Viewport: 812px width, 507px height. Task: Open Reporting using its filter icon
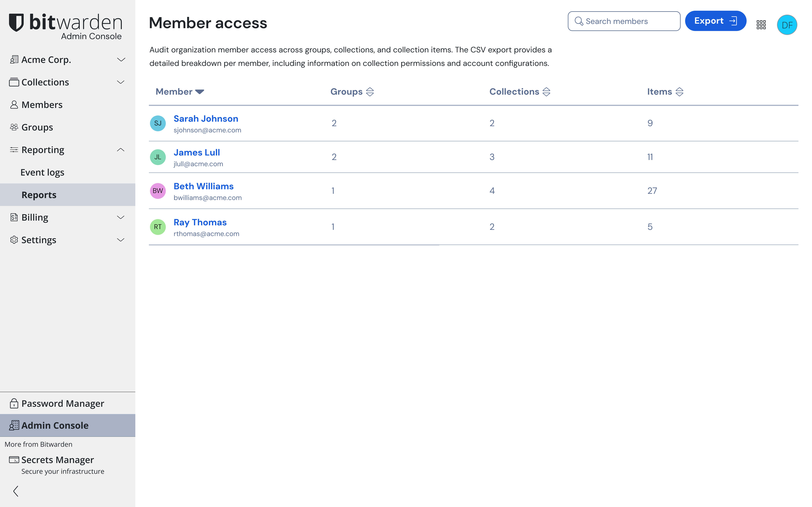pos(14,149)
